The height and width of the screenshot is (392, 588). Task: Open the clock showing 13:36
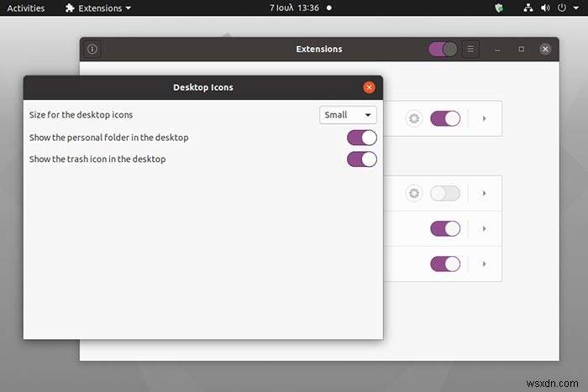294,8
